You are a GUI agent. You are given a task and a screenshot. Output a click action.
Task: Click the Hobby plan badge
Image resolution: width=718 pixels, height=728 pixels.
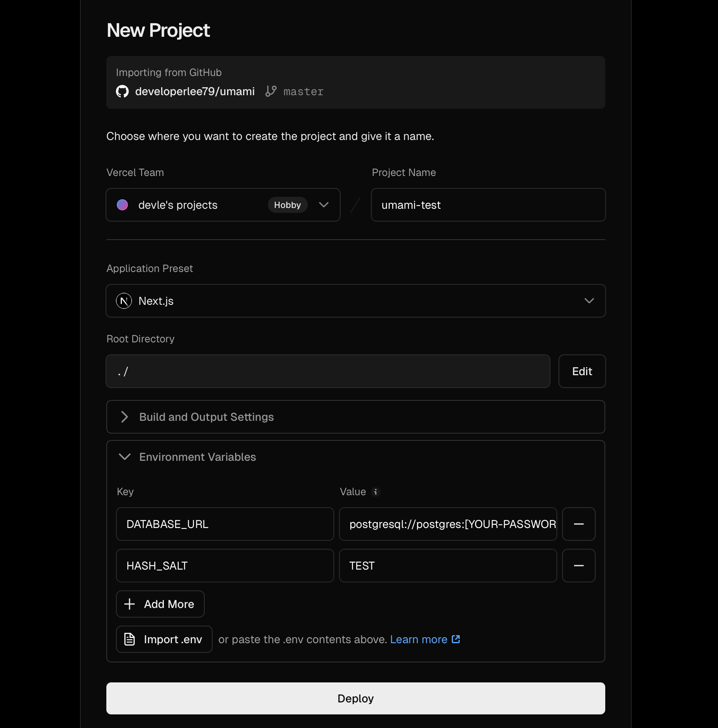(x=287, y=205)
